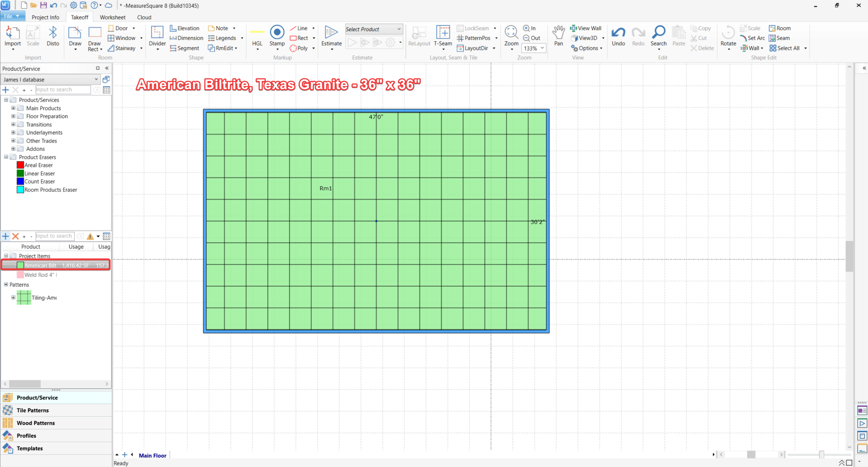Open the Import tool
The image size is (868, 467).
tap(13, 36)
